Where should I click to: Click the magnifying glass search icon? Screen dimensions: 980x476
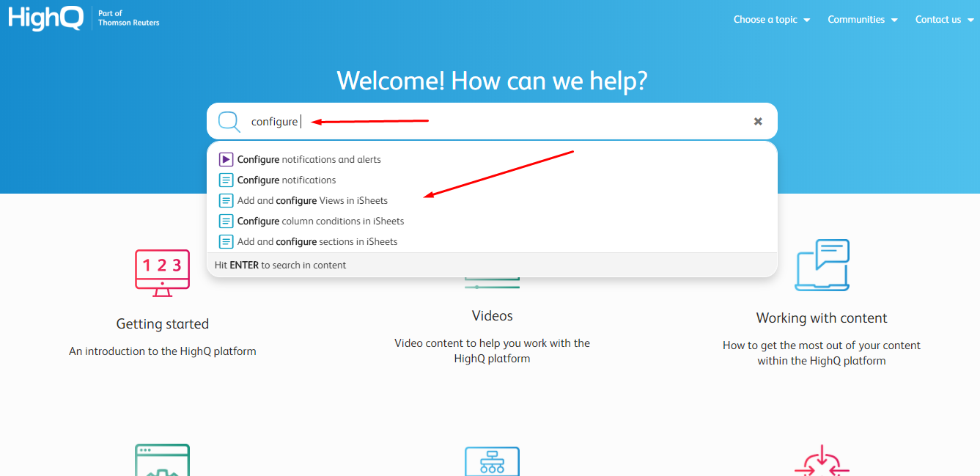point(229,122)
